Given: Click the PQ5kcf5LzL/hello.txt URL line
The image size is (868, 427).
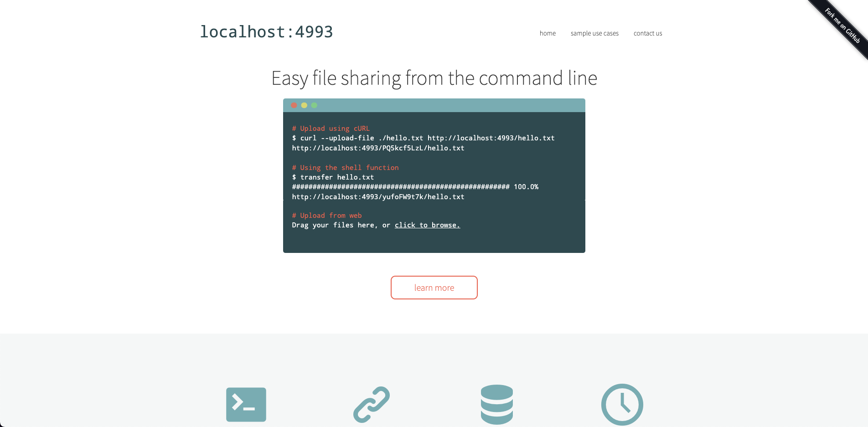Looking at the screenshot, I should [x=378, y=148].
